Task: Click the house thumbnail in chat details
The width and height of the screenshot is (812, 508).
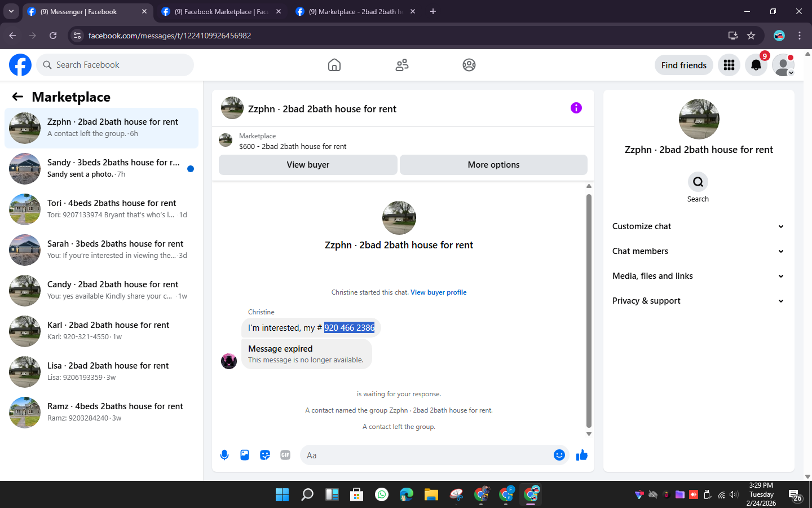Action: [699, 119]
